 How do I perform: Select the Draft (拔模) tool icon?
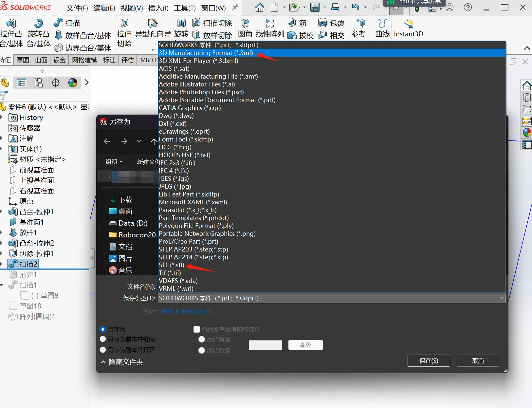click(292, 35)
